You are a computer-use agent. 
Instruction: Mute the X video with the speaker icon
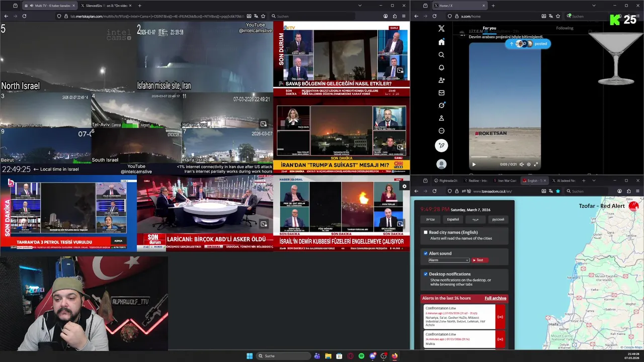click(x=521, y=164)
